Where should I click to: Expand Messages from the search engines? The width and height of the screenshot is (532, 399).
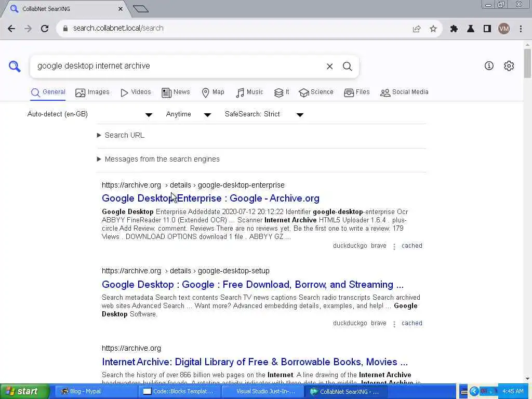[158, 159]
